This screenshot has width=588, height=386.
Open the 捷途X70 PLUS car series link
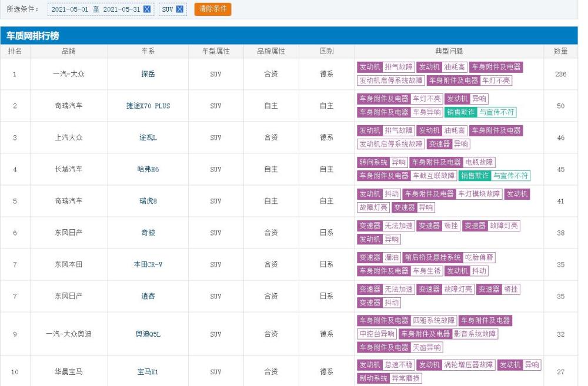click(x=148, y=106)
